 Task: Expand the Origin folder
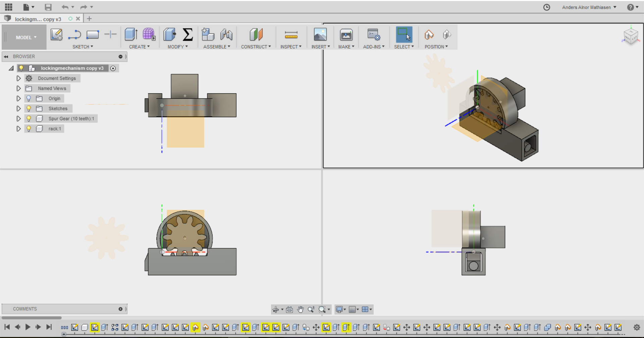(18, 98)
